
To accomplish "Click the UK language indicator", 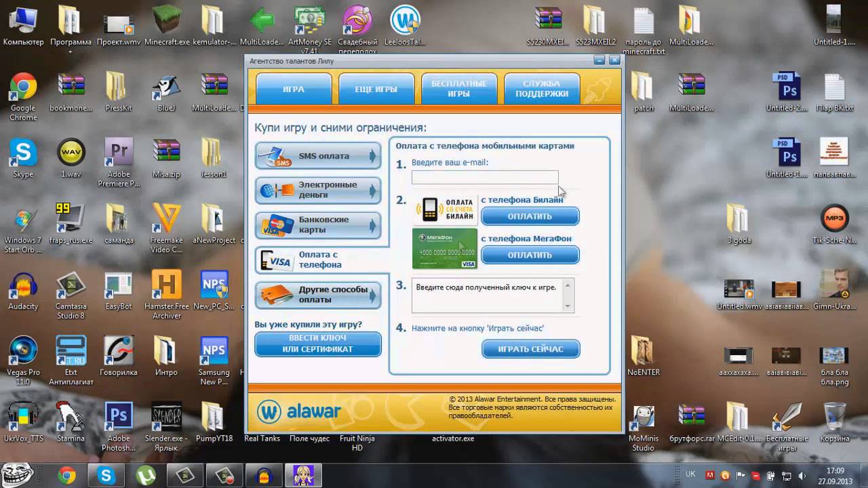I will click(x=690, y=474).
